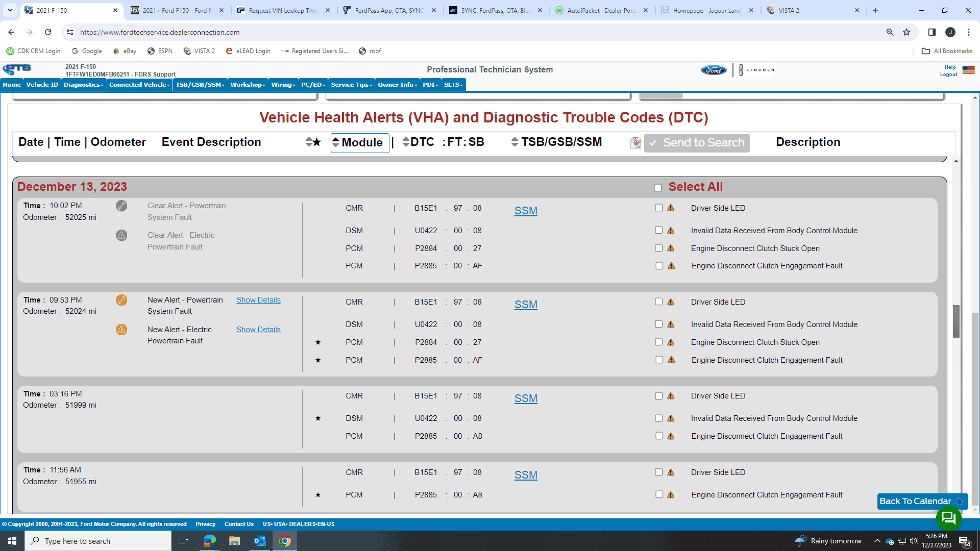The width and height of the screenshot is (980, 551).
Task: Click Show Details for the New Powertrain alert
Action: tap(258, 300)
